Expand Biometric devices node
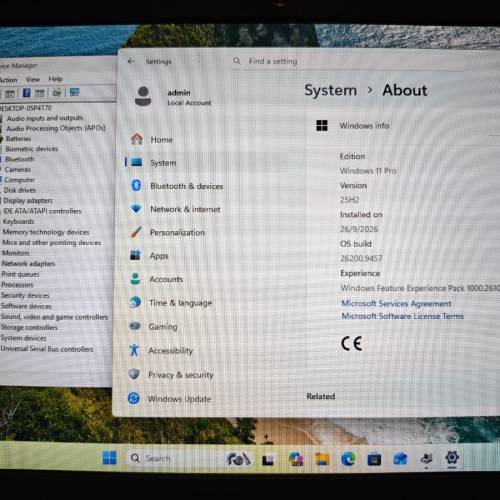 32,149
